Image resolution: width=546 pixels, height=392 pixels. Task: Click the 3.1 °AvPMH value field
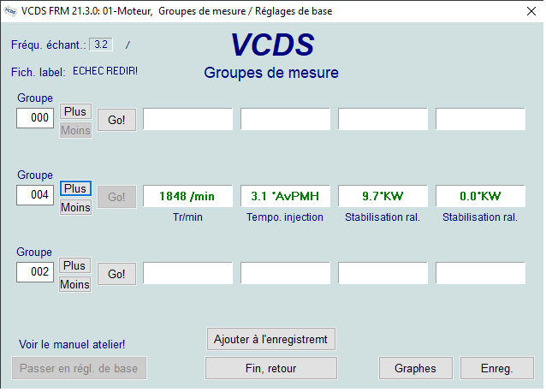pyautogui.click(x=285, y=196)
